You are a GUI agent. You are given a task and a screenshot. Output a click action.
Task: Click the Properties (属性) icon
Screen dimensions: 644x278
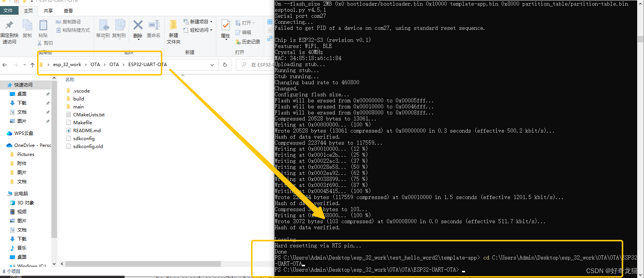225,25
